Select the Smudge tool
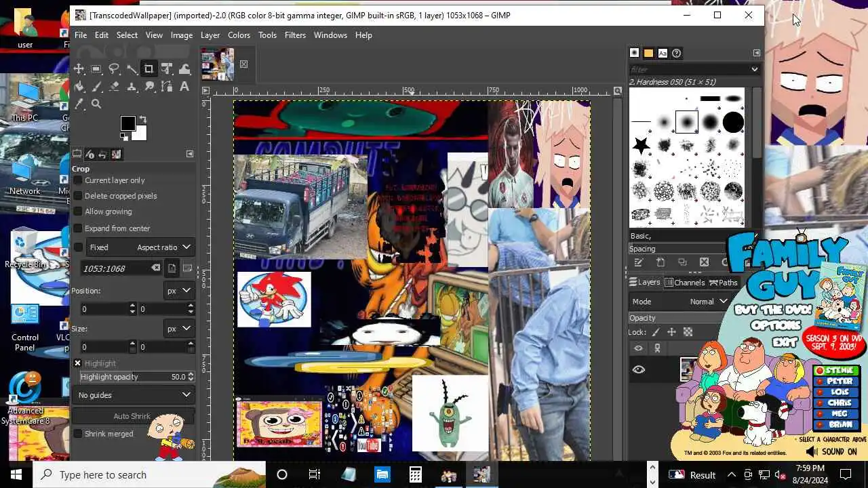 pos(149,87)
